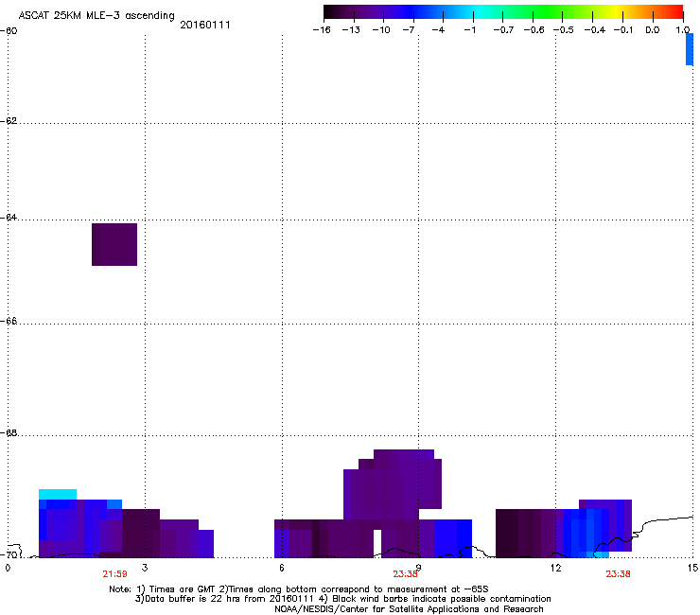Click the colorbar label -0.1

[623, 30]
